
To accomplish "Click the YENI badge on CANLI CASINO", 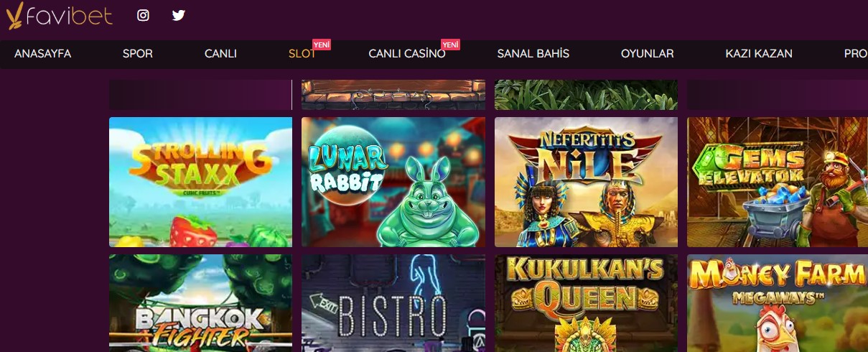I will 450,45.
